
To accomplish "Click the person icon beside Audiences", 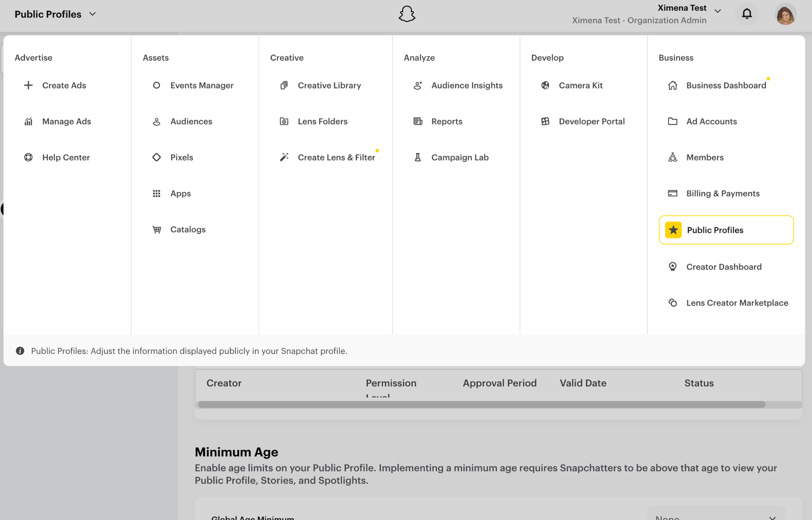I will 157,121.
